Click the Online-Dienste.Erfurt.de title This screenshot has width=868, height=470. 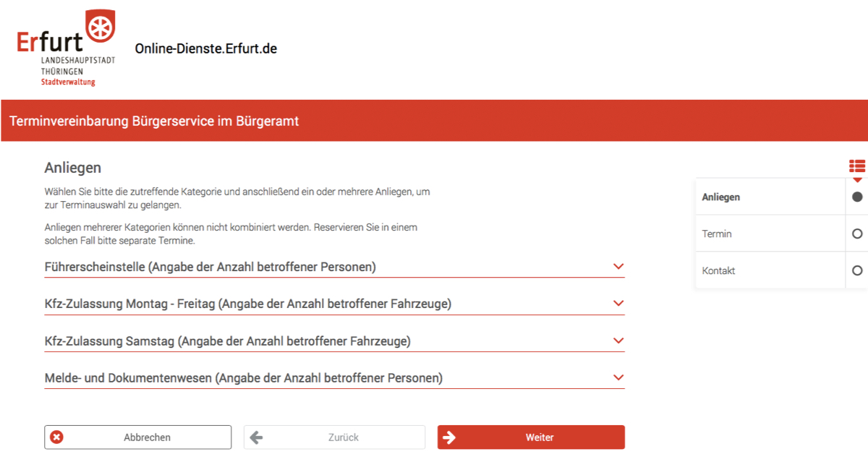(x=206, y=48)
